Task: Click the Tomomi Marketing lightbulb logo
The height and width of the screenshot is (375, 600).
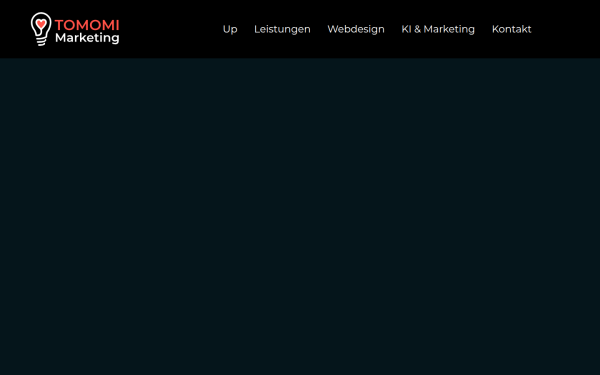Action: (75, 29)
